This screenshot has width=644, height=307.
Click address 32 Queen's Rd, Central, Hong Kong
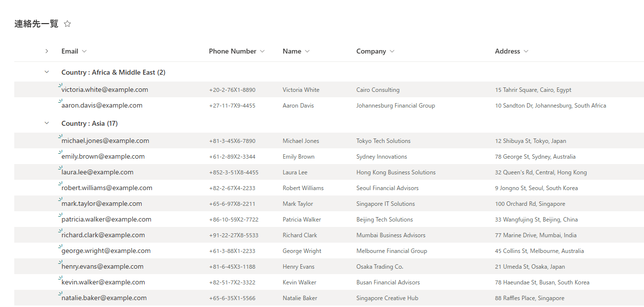pos(541,172)
